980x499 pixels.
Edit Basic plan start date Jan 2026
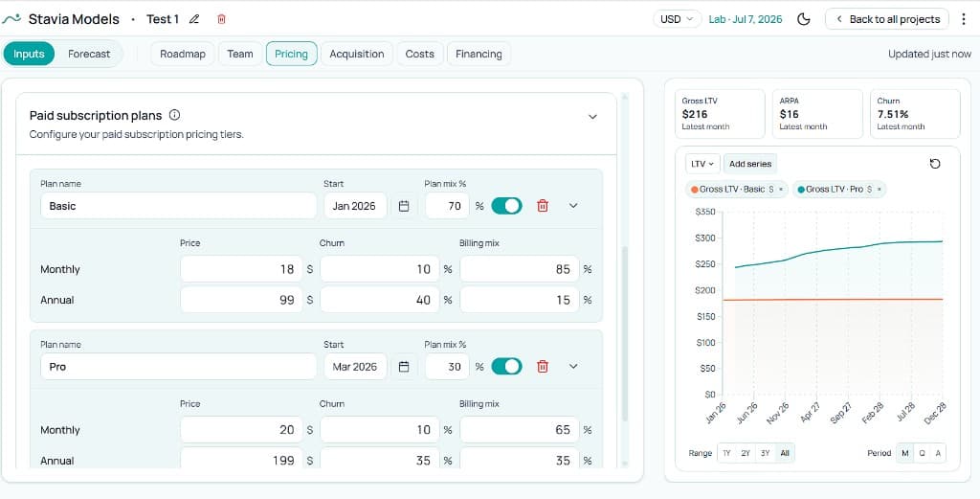[x=356, y=206]
